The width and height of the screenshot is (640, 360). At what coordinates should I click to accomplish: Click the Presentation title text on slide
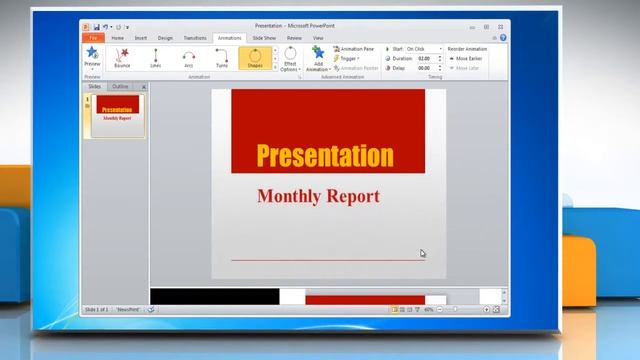325,156
